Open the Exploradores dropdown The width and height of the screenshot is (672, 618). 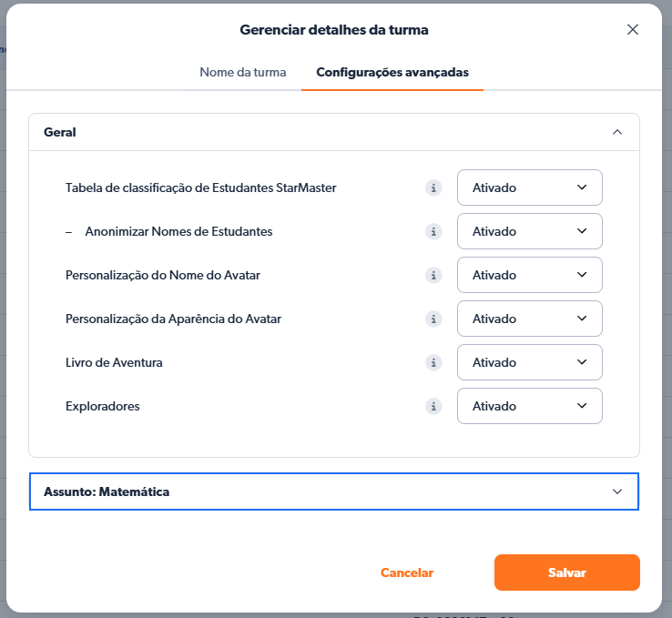[529, 406]
